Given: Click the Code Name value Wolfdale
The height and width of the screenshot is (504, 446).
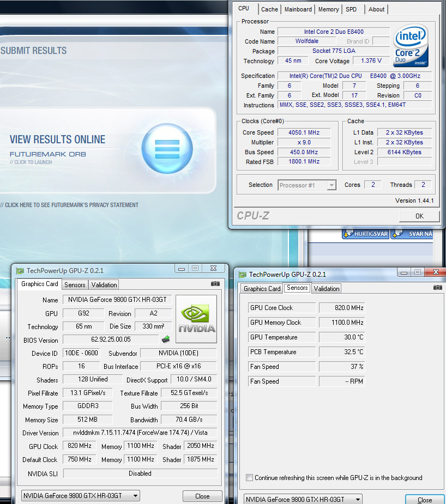Looking at the screenshot, I should pyautogui.click(x=307, y=41).
